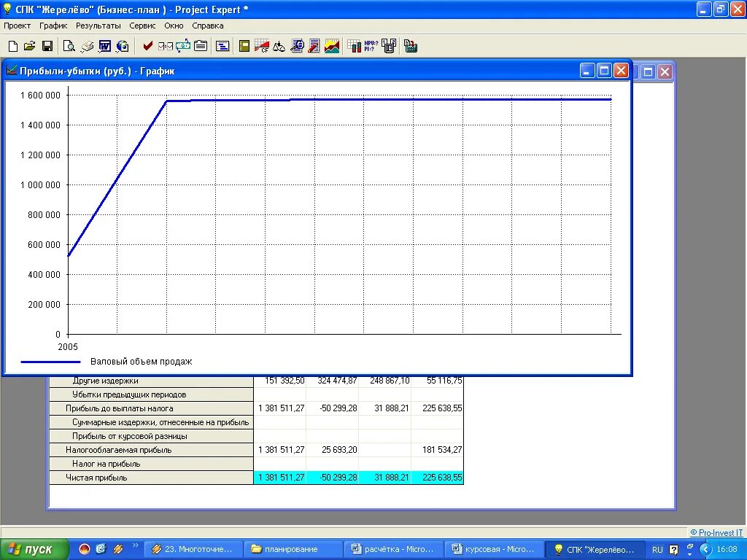Select the 'Другие издержки' row header
Screen dimensions: 747x560
[152, 381]
